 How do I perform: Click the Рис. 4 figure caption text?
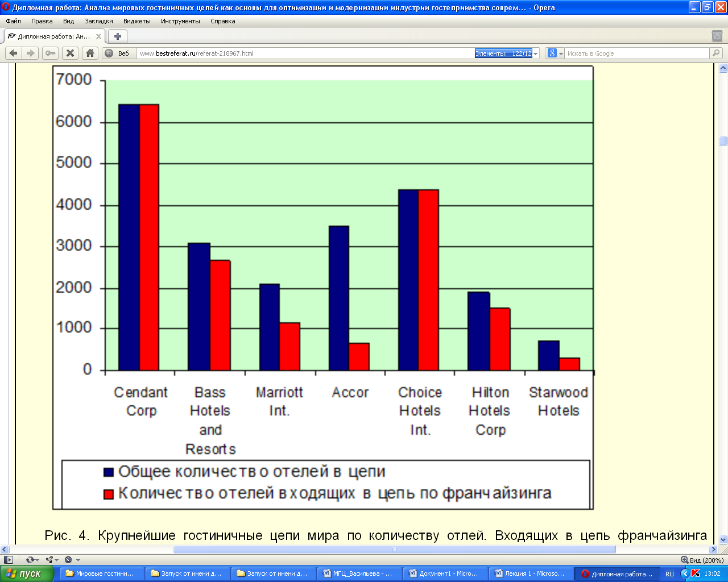point(375,535)
